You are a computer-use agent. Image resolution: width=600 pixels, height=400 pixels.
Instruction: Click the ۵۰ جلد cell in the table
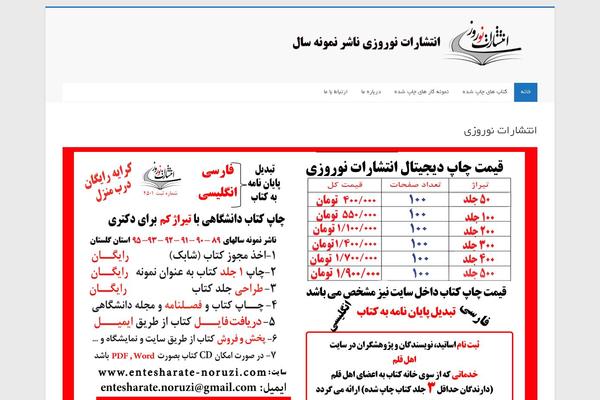pyautogui.click(x=477, y=199)
